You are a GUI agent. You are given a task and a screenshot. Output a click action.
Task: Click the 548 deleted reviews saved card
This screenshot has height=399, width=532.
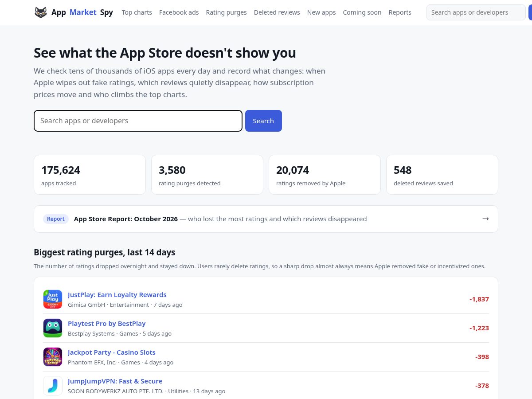[x=442, y=175]
